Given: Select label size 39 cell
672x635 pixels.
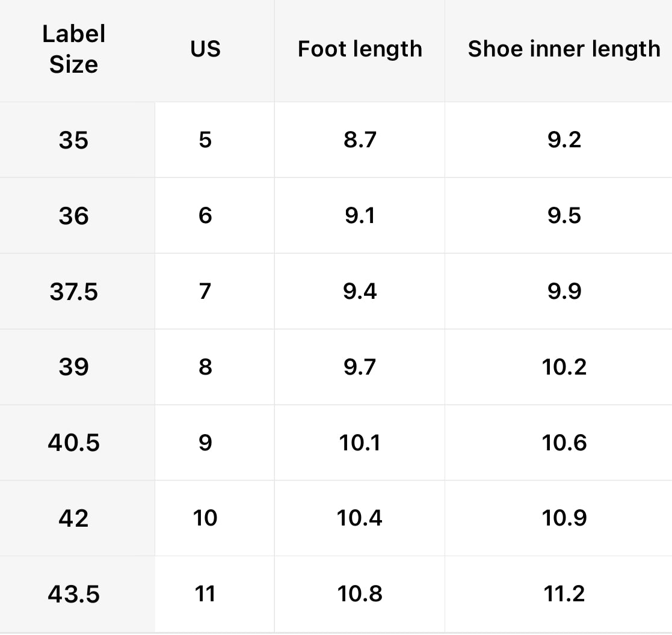Looking at the screenshot, I should click(73, 367).
